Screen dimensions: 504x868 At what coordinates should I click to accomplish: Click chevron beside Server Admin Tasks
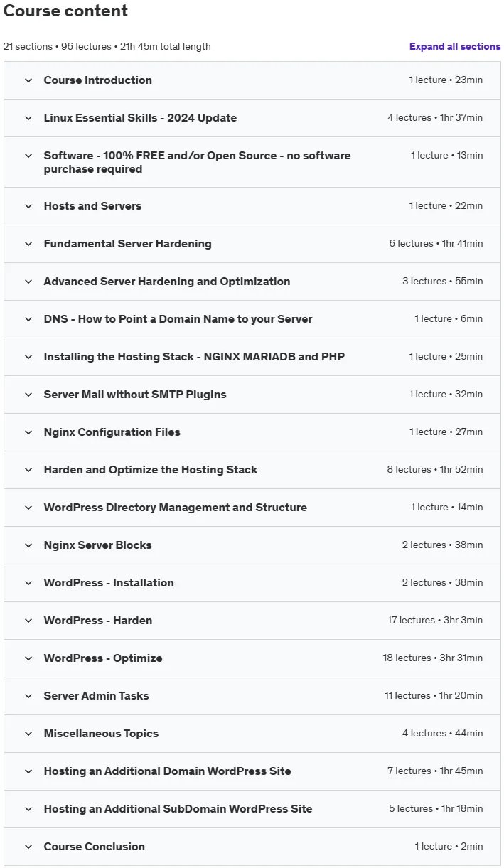pos(28,696)
